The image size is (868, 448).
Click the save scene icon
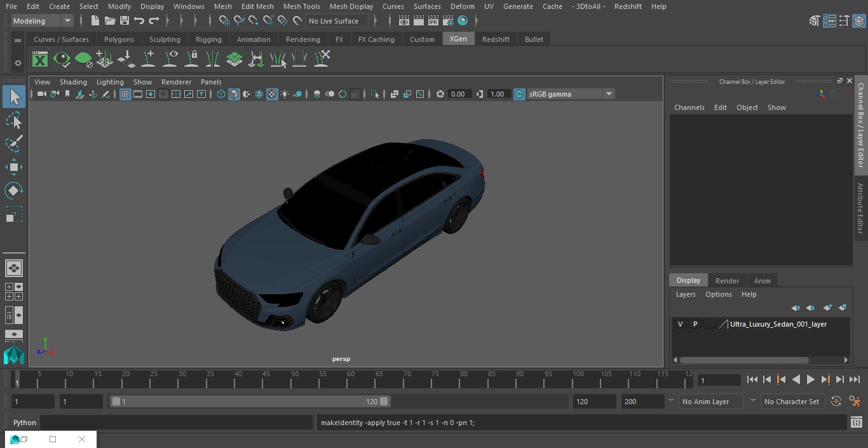tap(125, 21)
